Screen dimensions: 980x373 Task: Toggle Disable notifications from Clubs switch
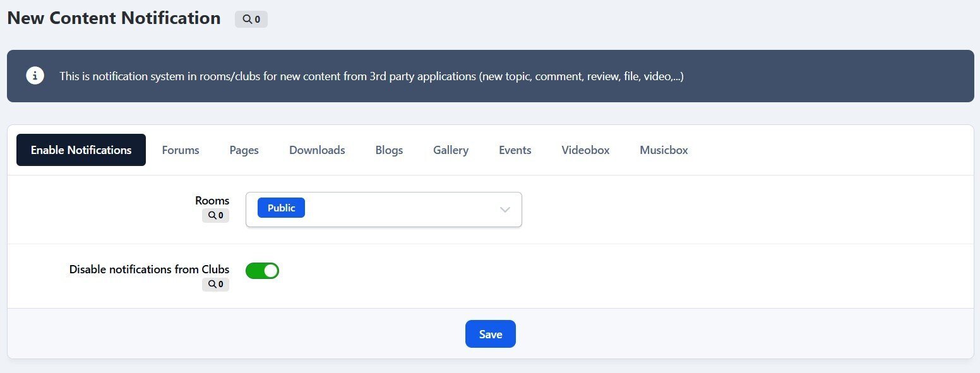tap(262, 271)
